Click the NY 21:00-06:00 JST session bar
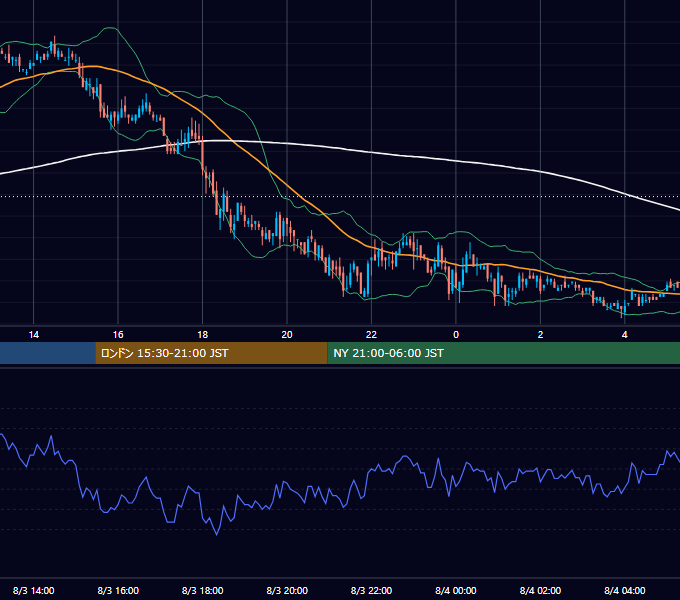Screen dimensions: 680x600 coord(503,353)
